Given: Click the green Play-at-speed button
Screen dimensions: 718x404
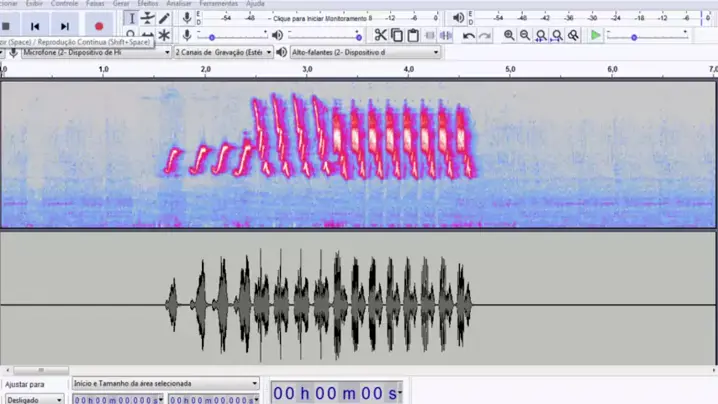Looking at the screenshot, I should point(596,36).
